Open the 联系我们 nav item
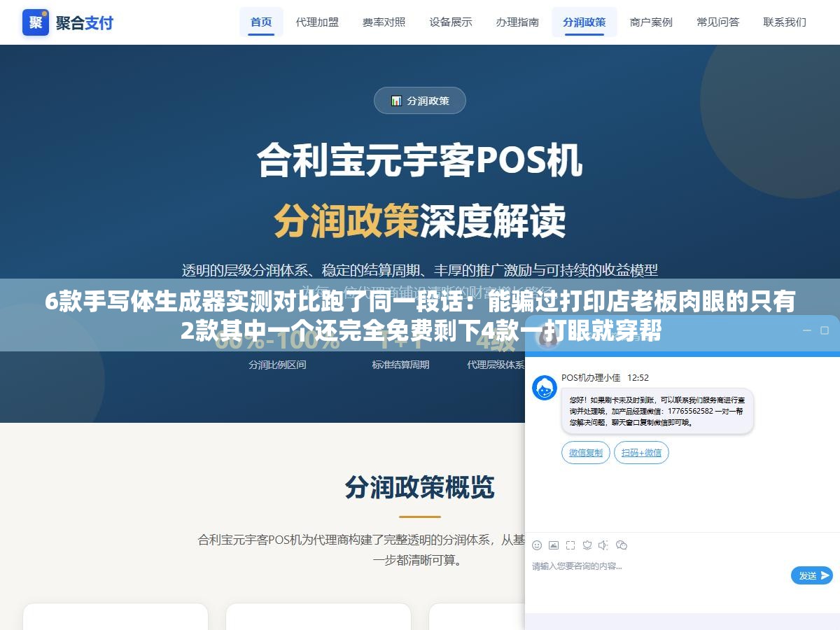Screen dimensions: 840x630 pos(785,22)
